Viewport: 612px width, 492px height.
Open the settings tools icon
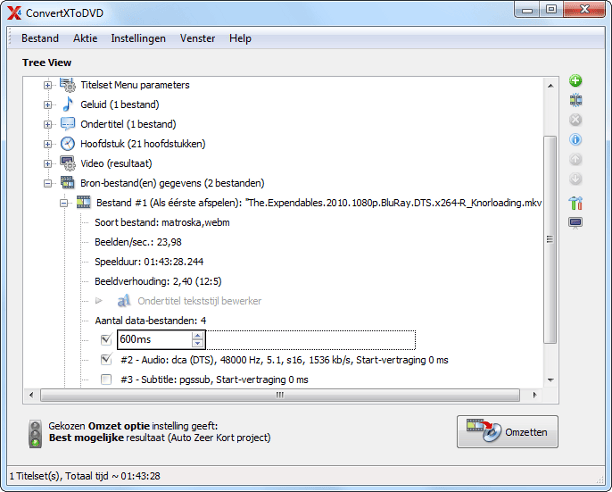coord(575,203)
